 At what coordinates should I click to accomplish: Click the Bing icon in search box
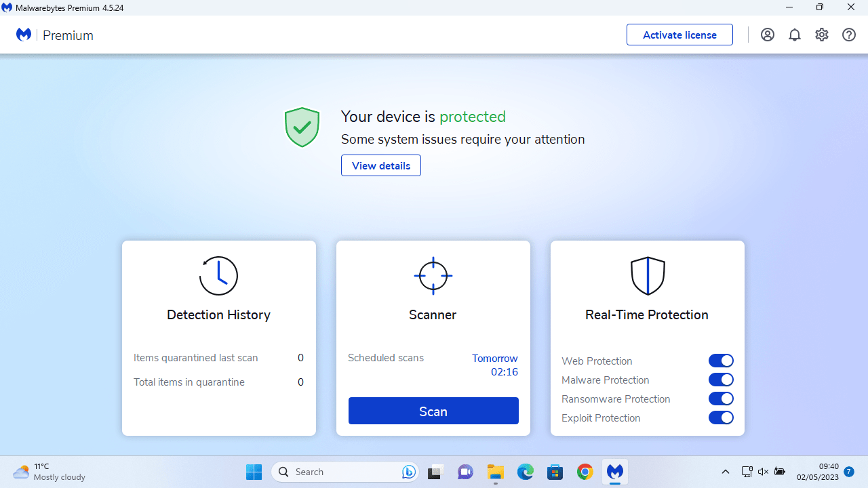(409, 472)
